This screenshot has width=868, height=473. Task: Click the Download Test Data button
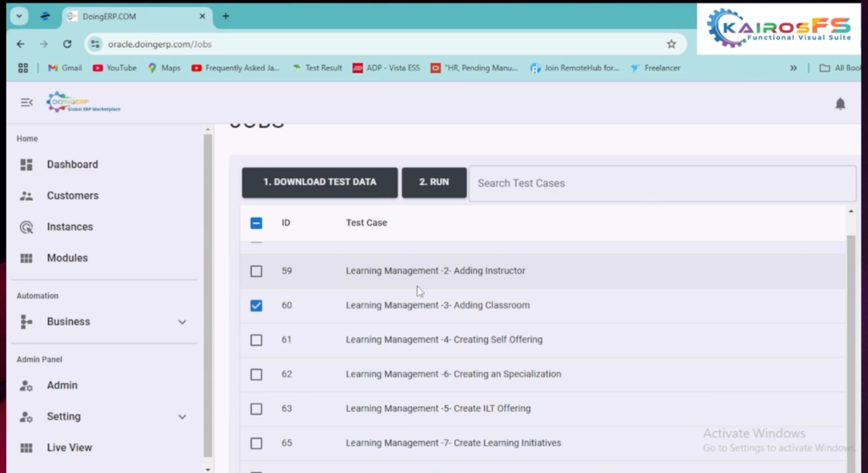320,182
